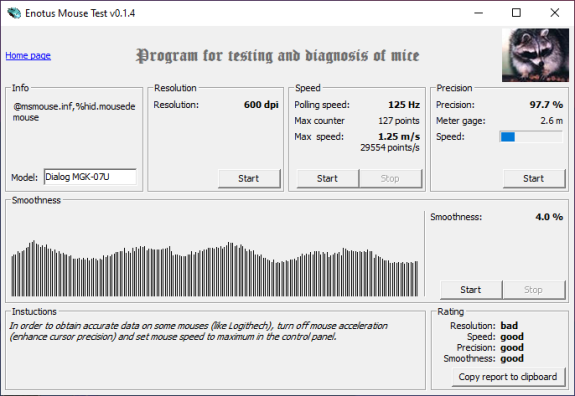
Task: Click the 125 Hz polling speed value
Action: pyautogui.click(x=404, y=104)
